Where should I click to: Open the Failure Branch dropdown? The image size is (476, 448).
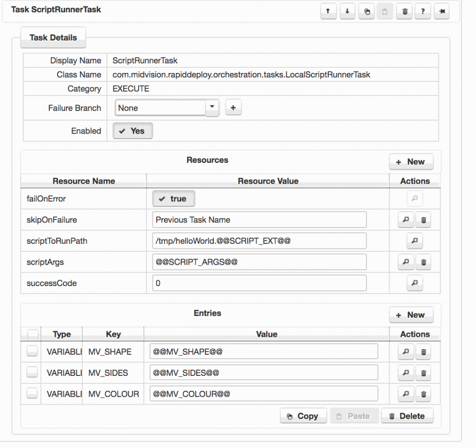tap(212, 107)
